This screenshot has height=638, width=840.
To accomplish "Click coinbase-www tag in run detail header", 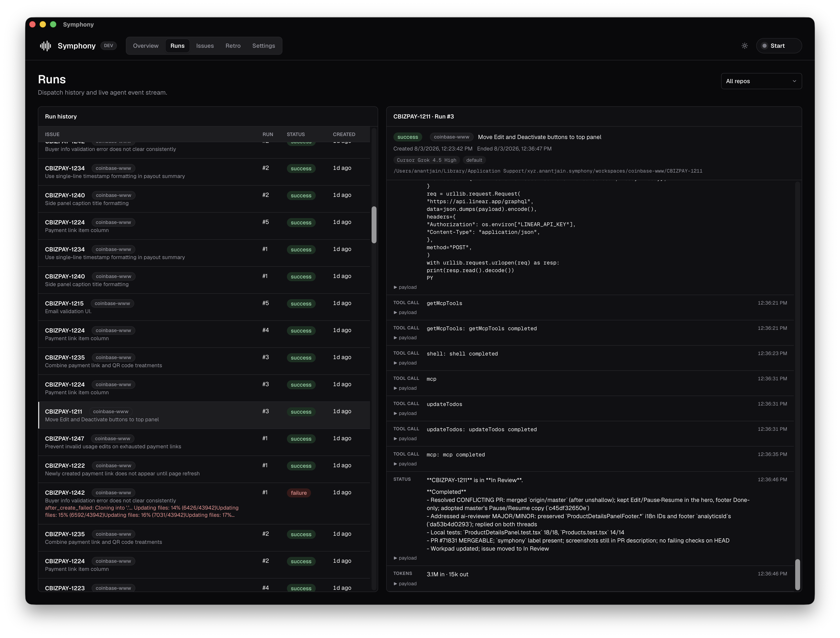I will tap(451, 137).
